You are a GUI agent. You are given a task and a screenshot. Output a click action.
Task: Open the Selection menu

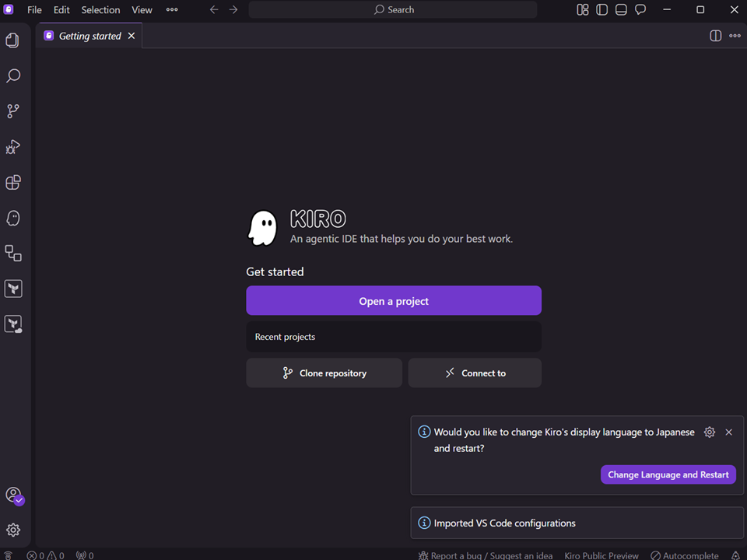[x=100, y=9]
